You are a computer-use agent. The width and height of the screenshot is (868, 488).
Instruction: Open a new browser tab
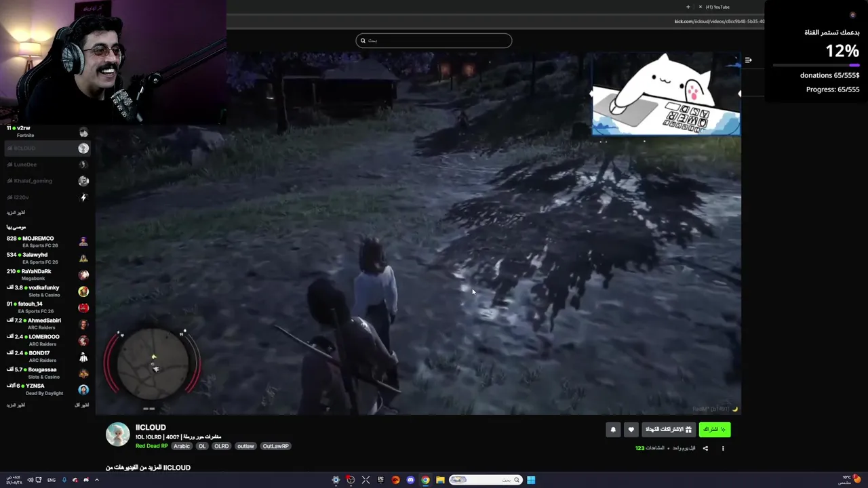(x=688, y=7)
